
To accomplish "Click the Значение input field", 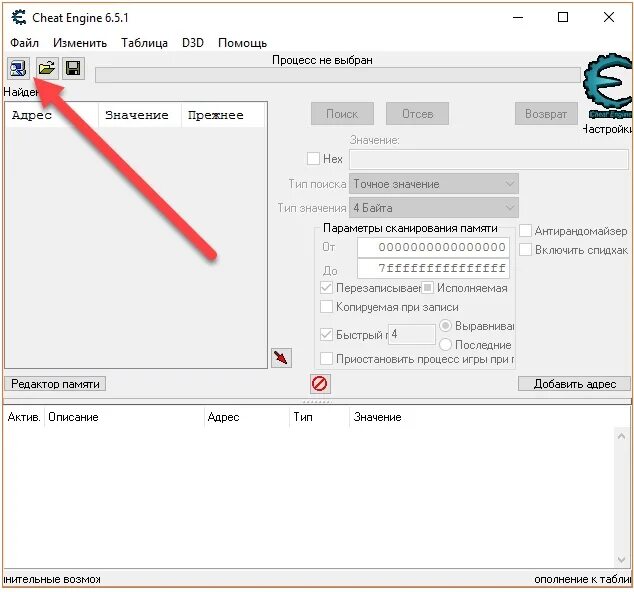I will click(488, 159).
